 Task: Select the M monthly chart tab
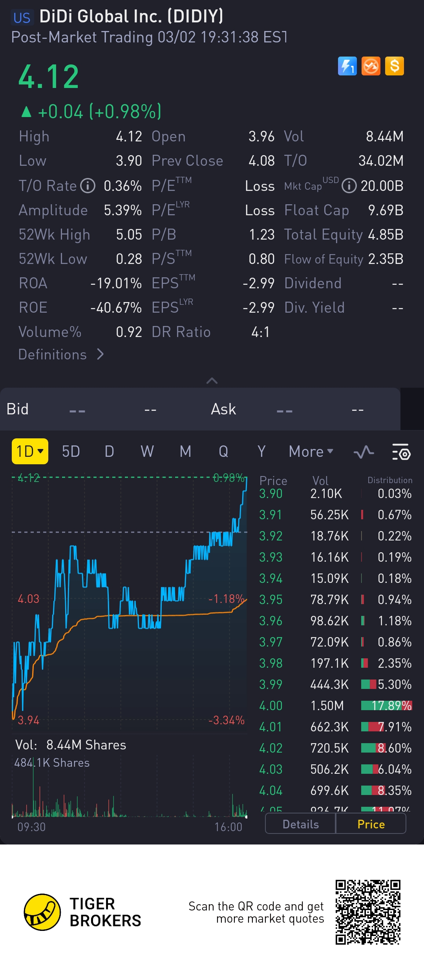tap(185, 452)
